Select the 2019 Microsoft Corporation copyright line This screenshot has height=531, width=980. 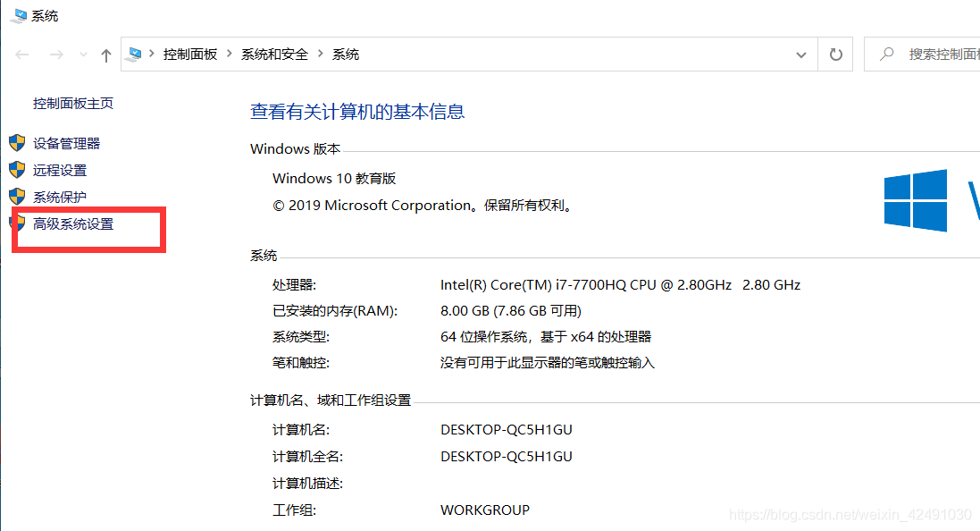423,205
